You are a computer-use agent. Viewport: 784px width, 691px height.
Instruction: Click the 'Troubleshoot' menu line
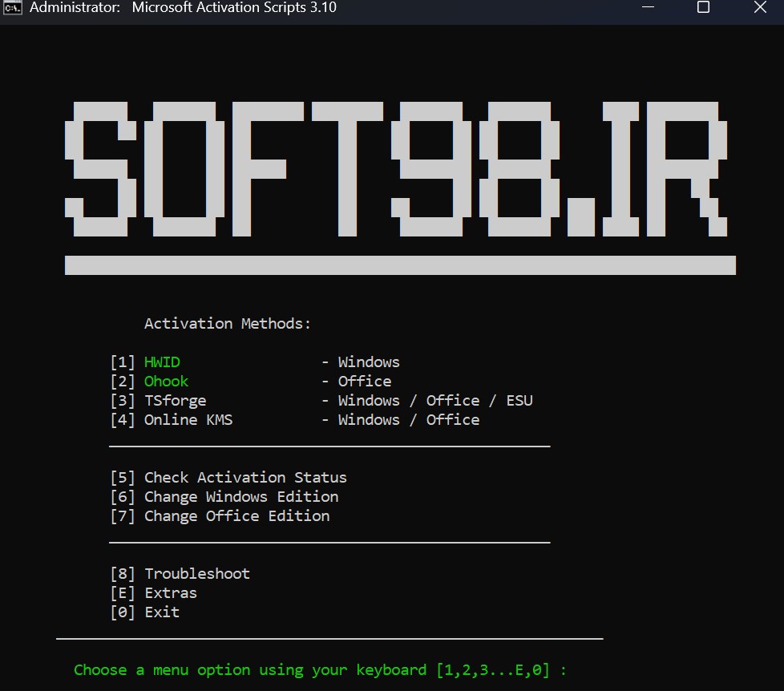[197, 573]
